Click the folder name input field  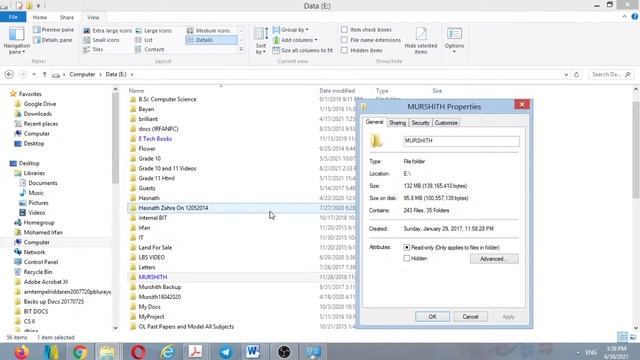click(461, 141)
